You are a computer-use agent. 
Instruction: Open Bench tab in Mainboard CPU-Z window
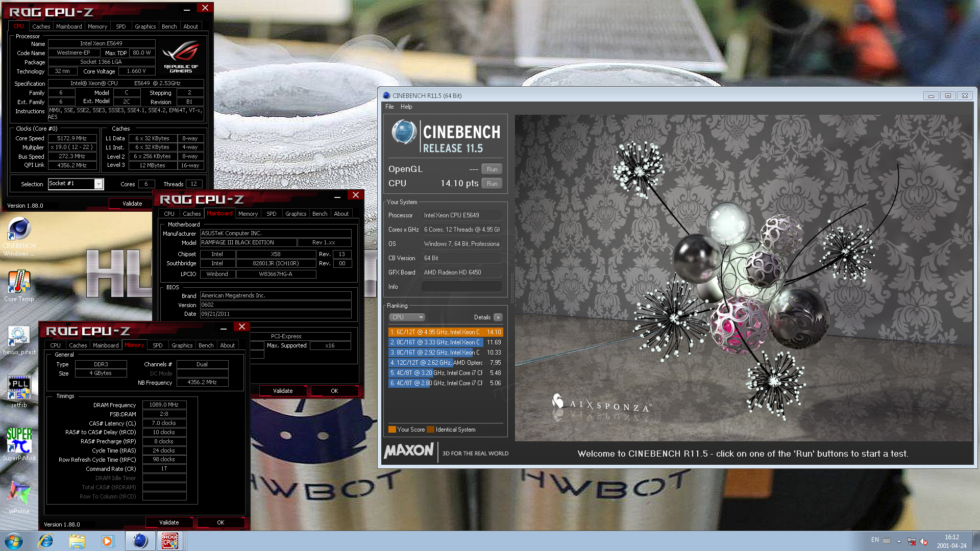(320, 214)
